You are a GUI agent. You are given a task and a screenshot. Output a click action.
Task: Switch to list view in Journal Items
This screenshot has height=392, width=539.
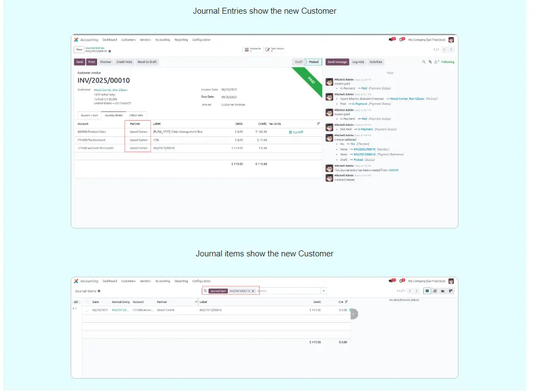click(427, 291)
